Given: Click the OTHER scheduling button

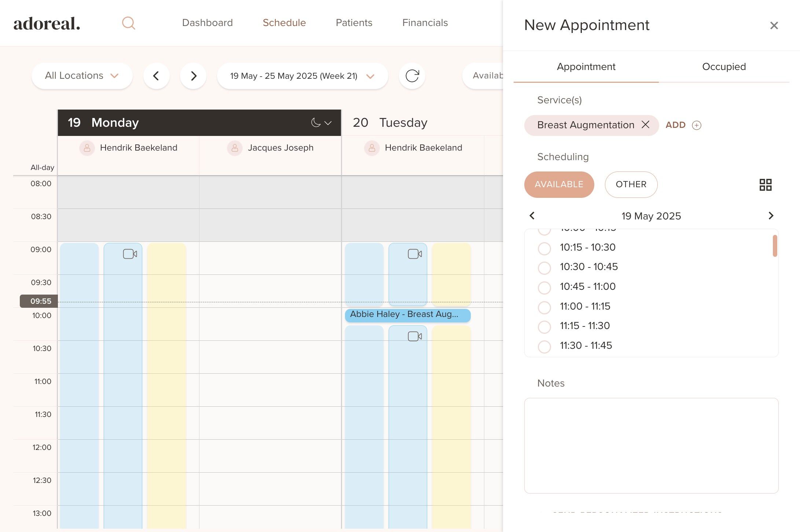Looking at the screenshot, I should [x=631, y=184].
